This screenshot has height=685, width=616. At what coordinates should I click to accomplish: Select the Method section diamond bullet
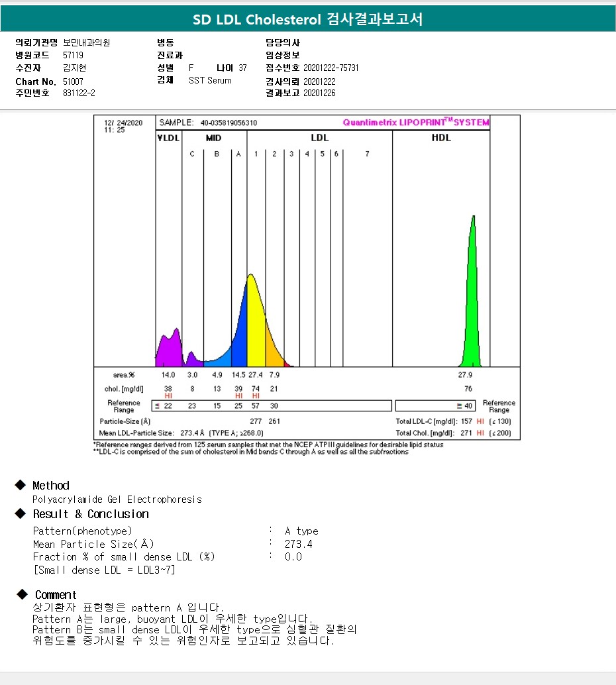(20, 485)
